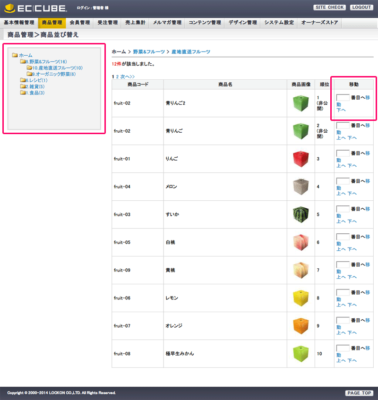378x400 pixels.
Task: Click the 極早生みかん cube product image
Action: tap(301, 354)
